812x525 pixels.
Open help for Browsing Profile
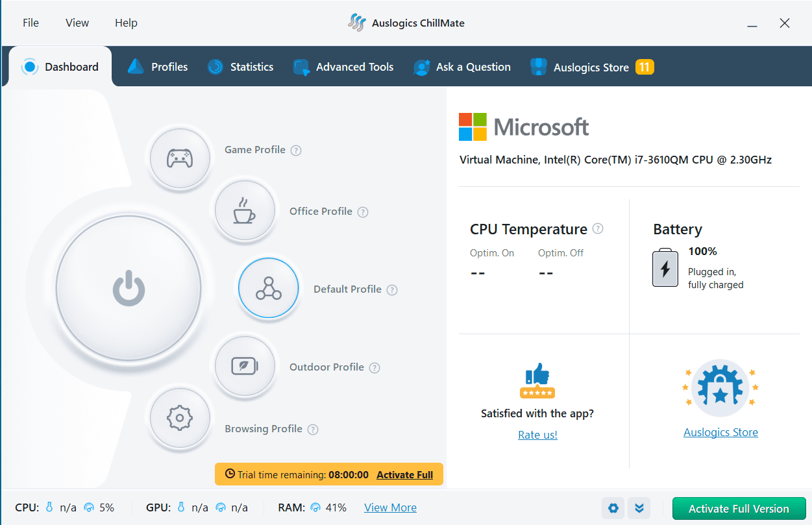pos(313,430)
